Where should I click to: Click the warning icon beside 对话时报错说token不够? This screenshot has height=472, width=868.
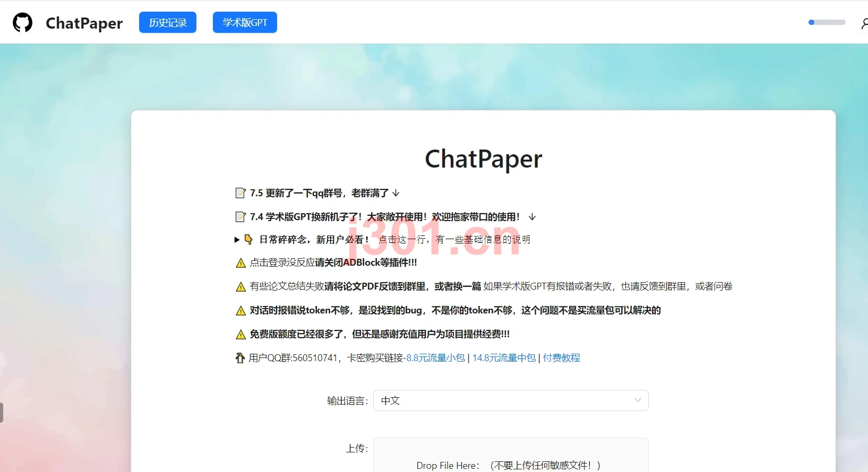(240, 311)
